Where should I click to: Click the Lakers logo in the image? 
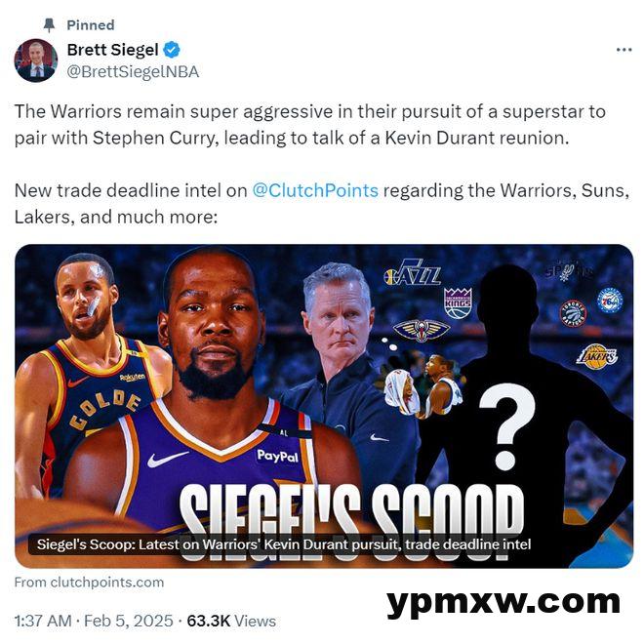coord(596,356)
